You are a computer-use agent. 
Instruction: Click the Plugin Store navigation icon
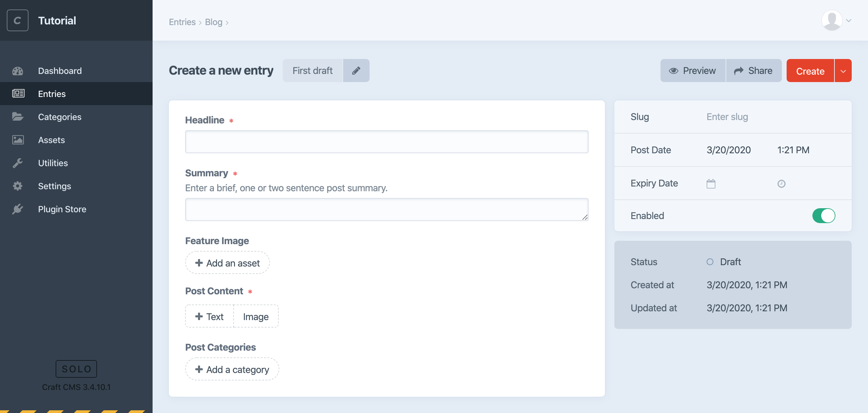(x=18, y=209)
